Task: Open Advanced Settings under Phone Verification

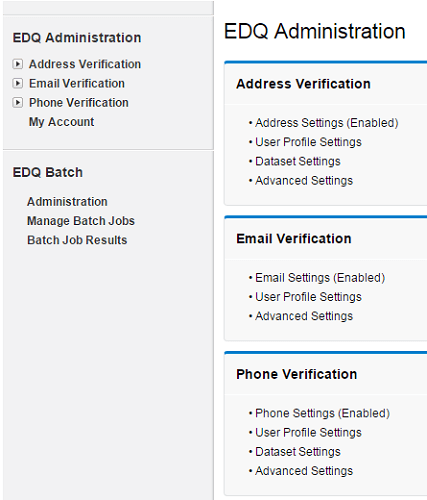Action: [304, 471]
